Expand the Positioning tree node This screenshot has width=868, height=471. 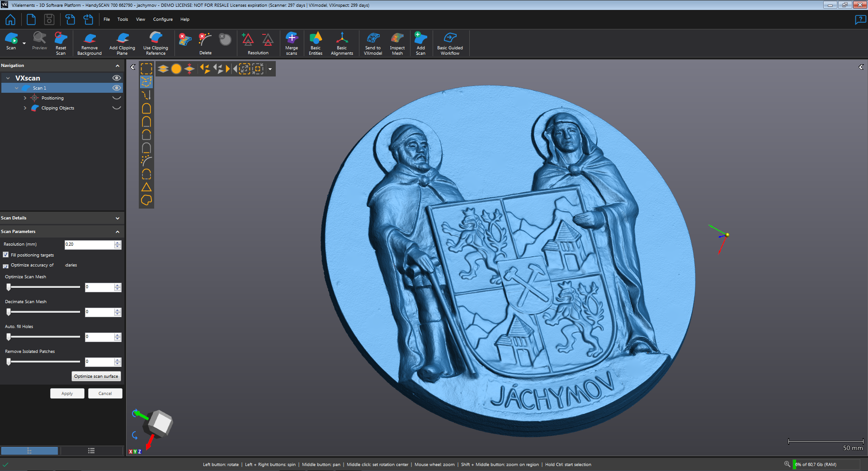[25, 98]
